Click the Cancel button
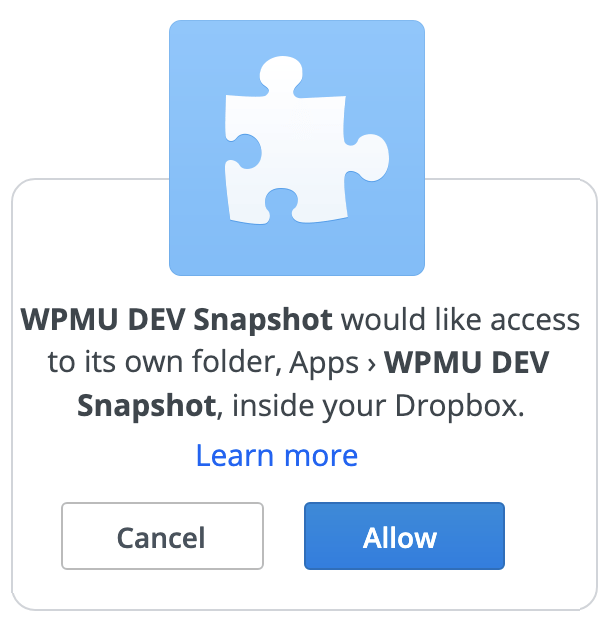This screenshot has height=617, width=608. (162, 536)
